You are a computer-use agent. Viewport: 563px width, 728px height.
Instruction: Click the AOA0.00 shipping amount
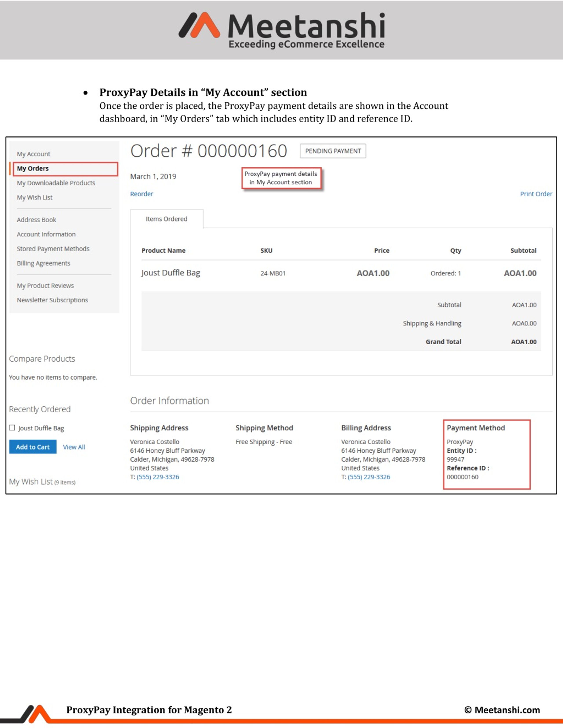tap(524, 323)
